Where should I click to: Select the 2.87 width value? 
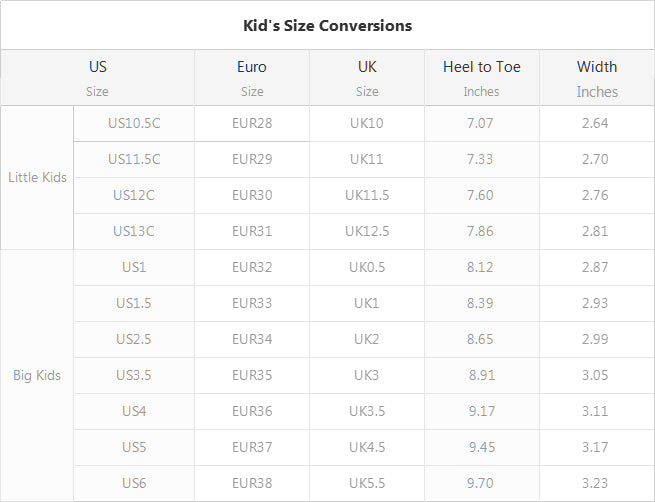[x=595, y=267]
